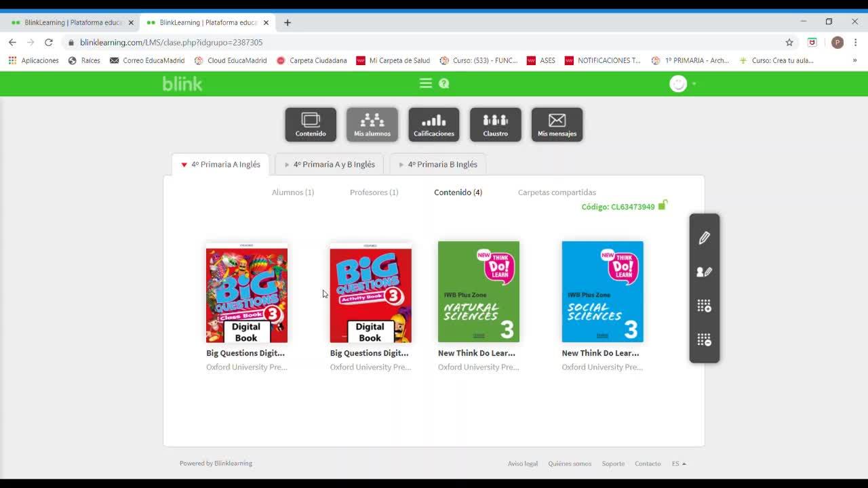Open the Carpeta Ciudadana bookmark

pyautogui.click(x=312, y=60)
